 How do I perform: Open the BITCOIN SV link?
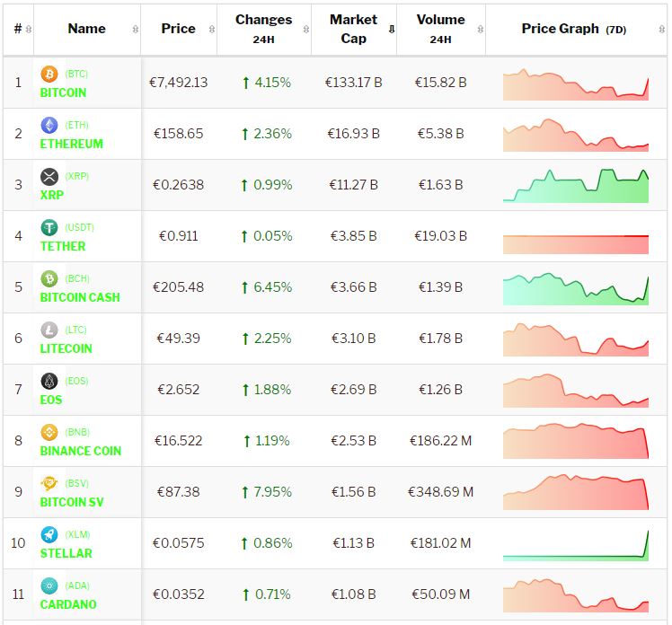[72, 502]
